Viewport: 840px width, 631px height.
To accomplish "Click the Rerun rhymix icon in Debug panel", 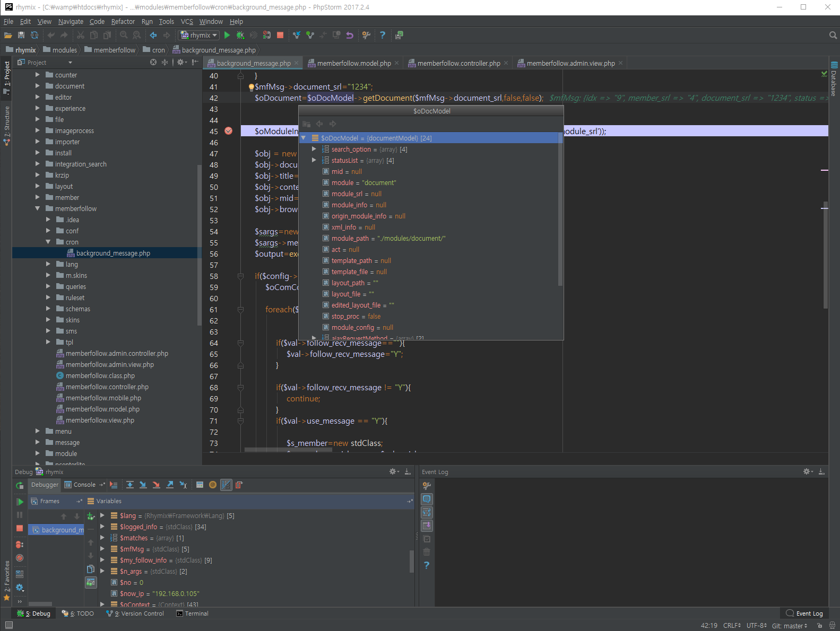I will (x=20, y=485).
